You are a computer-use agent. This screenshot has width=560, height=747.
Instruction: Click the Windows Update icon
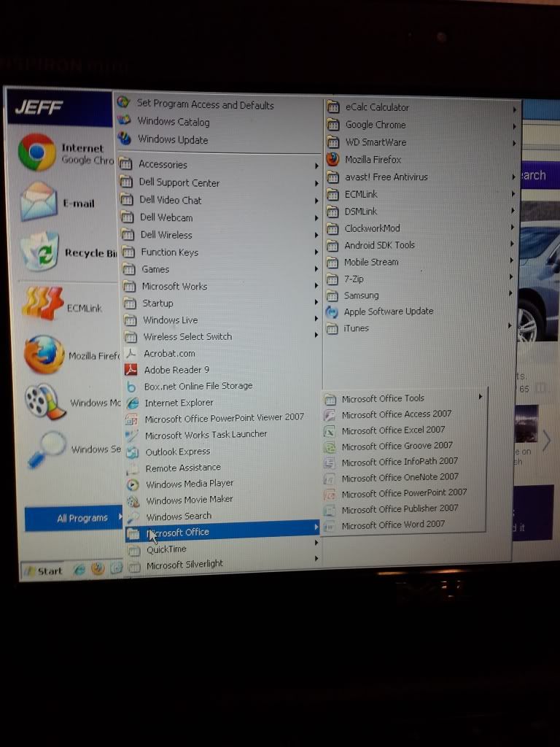click(x=124, y=138)
